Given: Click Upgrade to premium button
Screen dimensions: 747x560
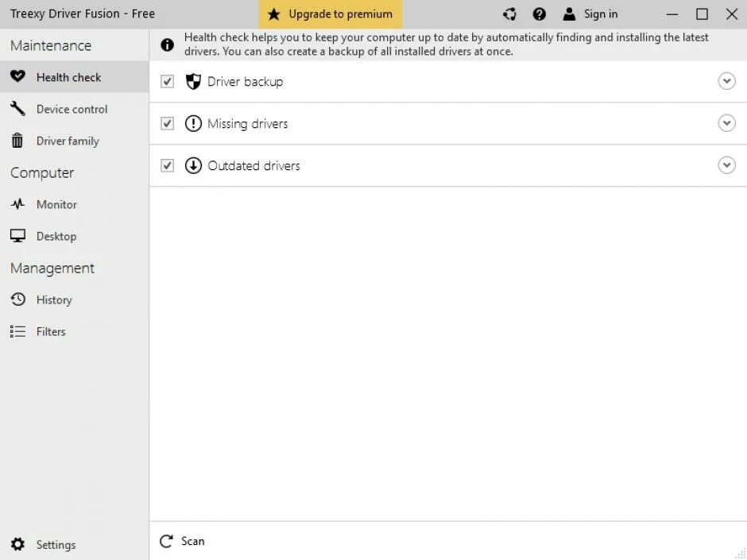Looking at the screenshot, I should (x=331, y=14).
